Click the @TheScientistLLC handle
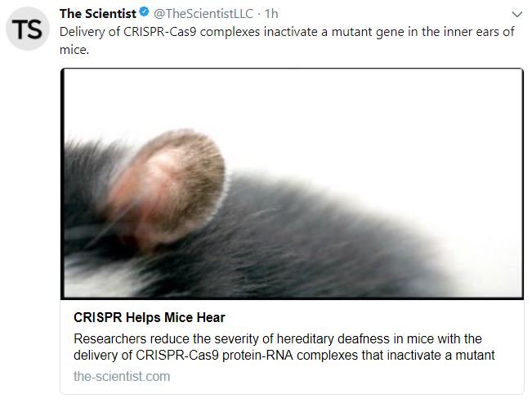 [202, 14]
